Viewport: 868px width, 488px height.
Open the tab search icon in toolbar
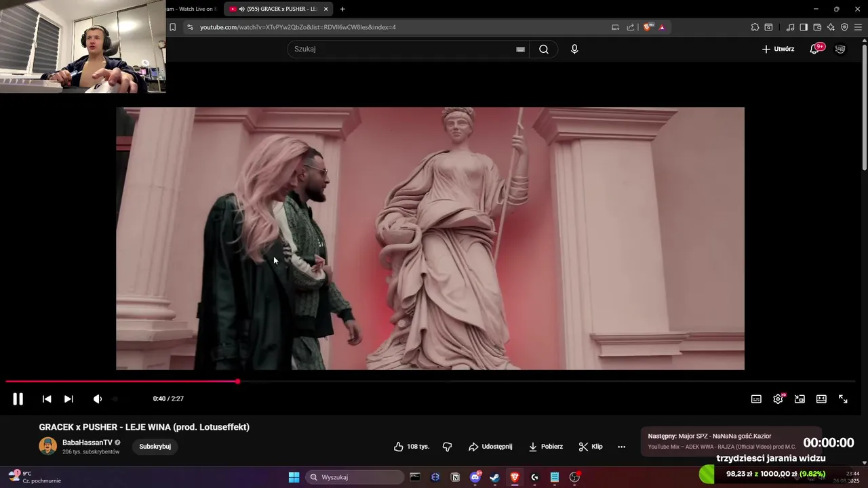click(768, 27)
